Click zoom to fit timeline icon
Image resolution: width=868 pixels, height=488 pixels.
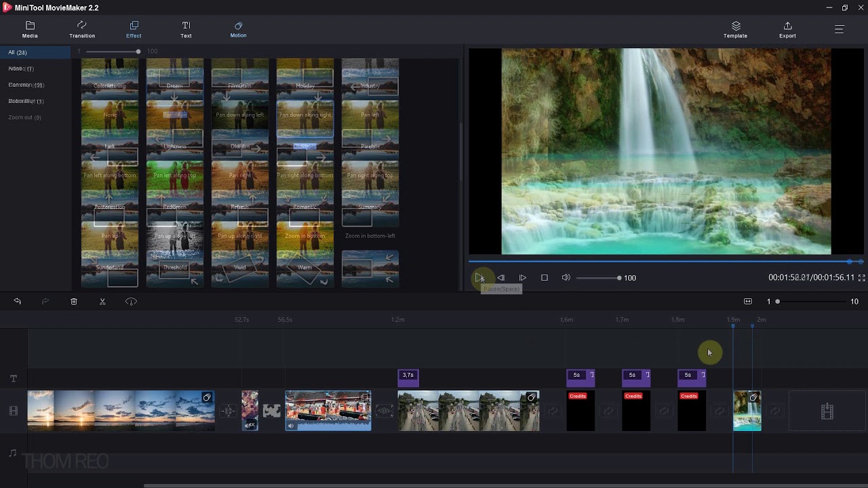click(x=748, y=302)
